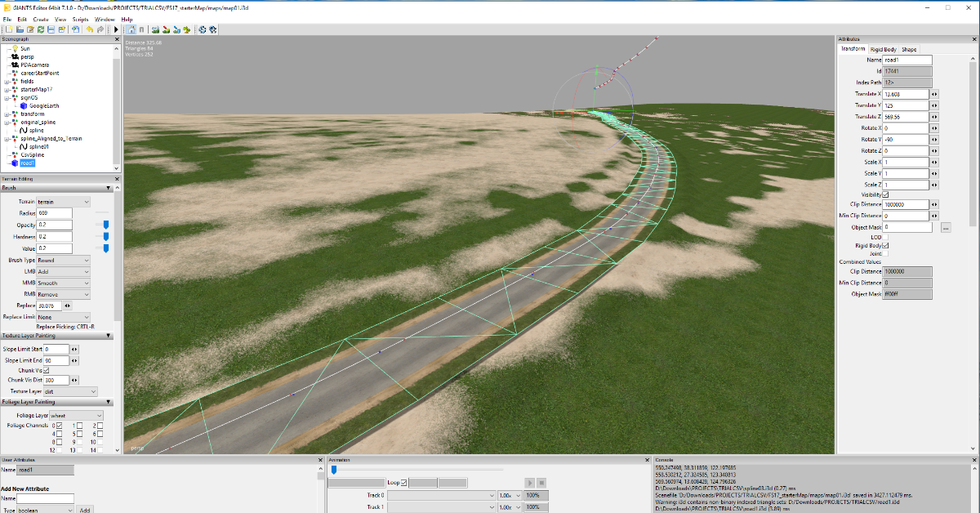Click the Undo arrow in toolbar

click(x=88, y=29)
